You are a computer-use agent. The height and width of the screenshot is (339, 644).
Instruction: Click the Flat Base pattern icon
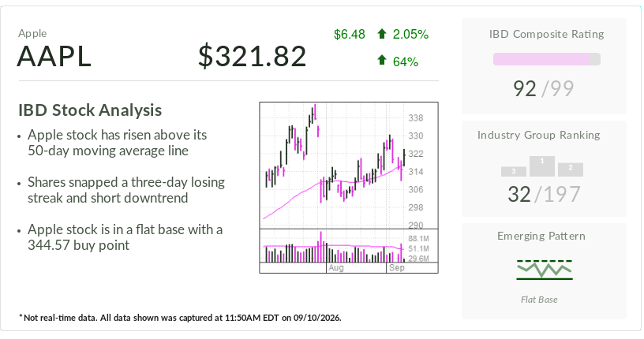click(545, 270)
